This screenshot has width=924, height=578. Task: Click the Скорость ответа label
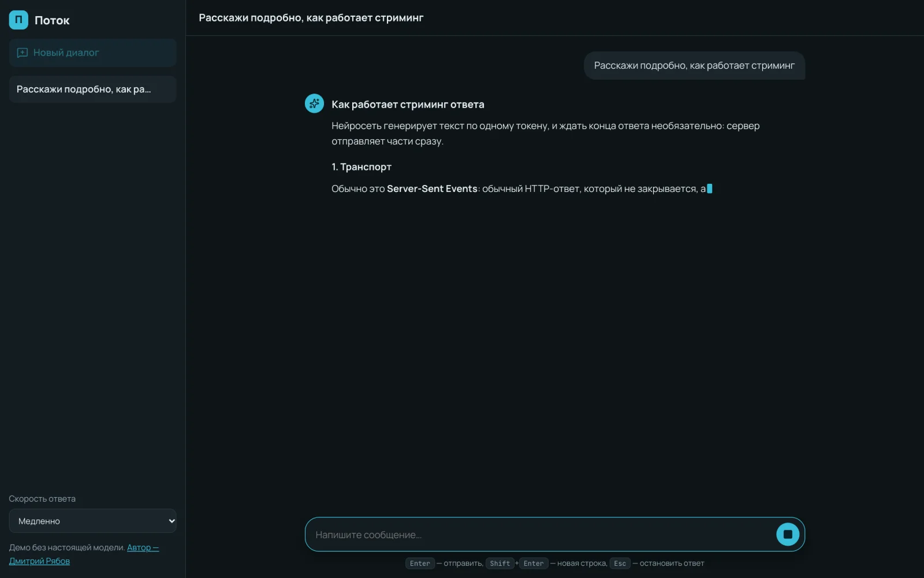tap(42, 499)
